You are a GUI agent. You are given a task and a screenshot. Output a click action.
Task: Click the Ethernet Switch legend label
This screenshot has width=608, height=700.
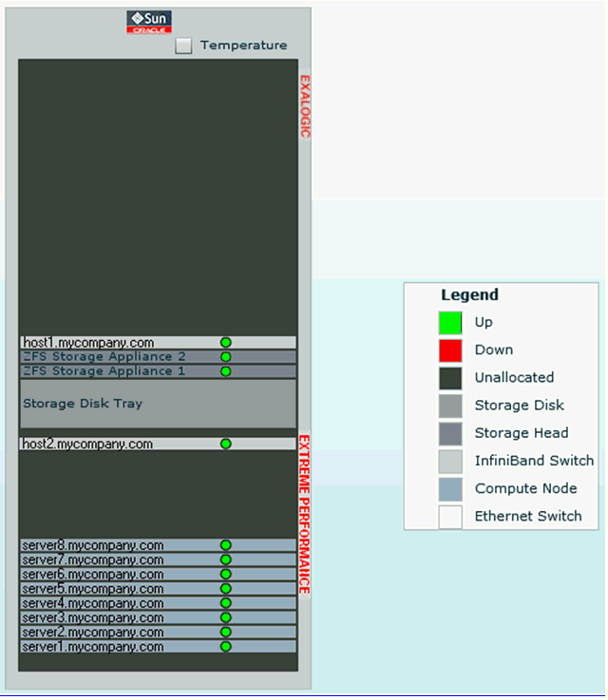pos(528,516)
